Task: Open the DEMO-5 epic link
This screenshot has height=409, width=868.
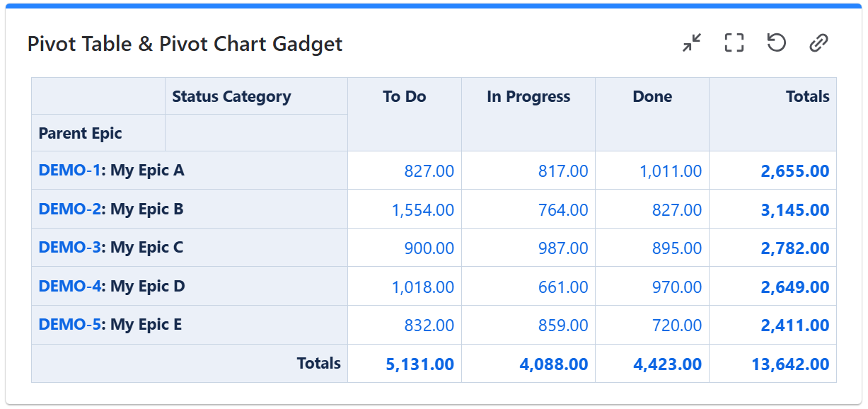Action: [70, 325]
